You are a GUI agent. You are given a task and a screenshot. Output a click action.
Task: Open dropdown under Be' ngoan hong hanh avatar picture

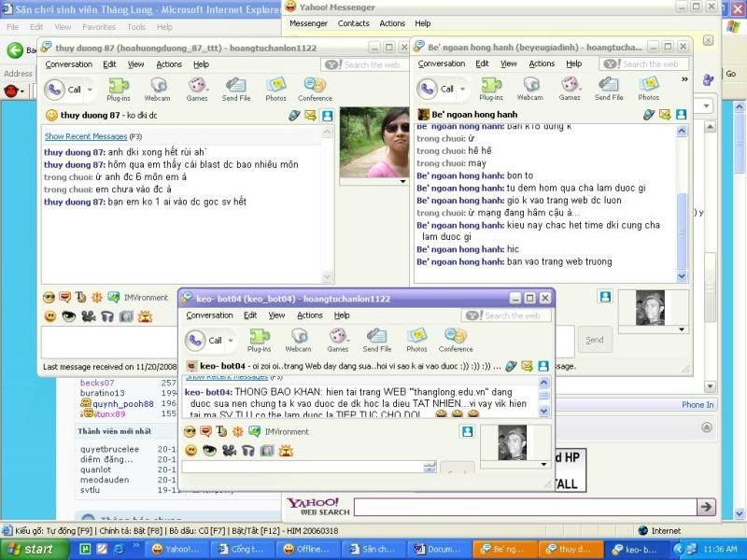(682, 329)
